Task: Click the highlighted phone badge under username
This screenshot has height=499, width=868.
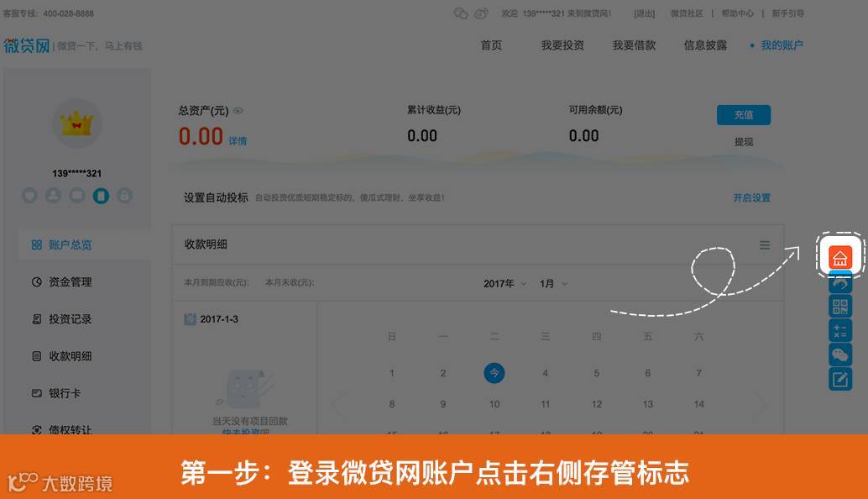Action: [101, 196]
